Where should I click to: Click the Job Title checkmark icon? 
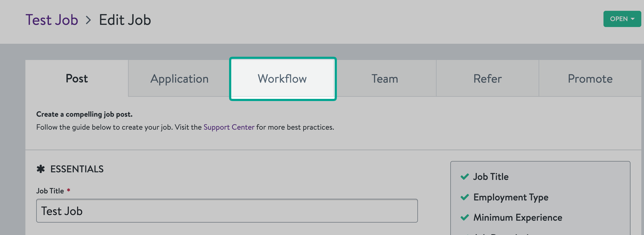(465, 177)
